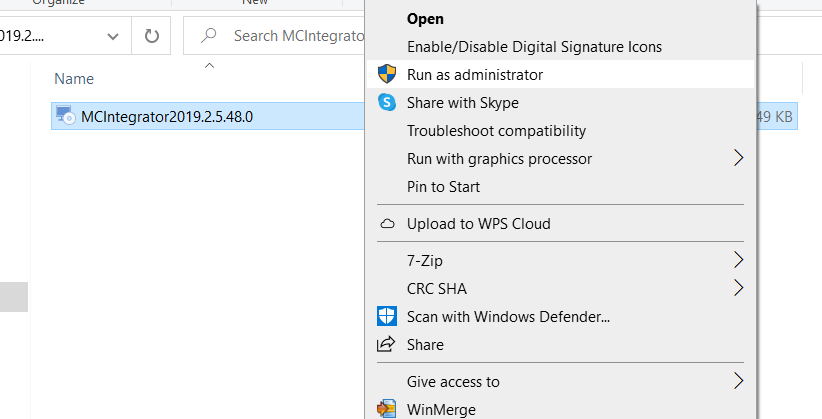Open Give access to entry
This screenshot has height=419, width=822.
[x=560, y=381]
